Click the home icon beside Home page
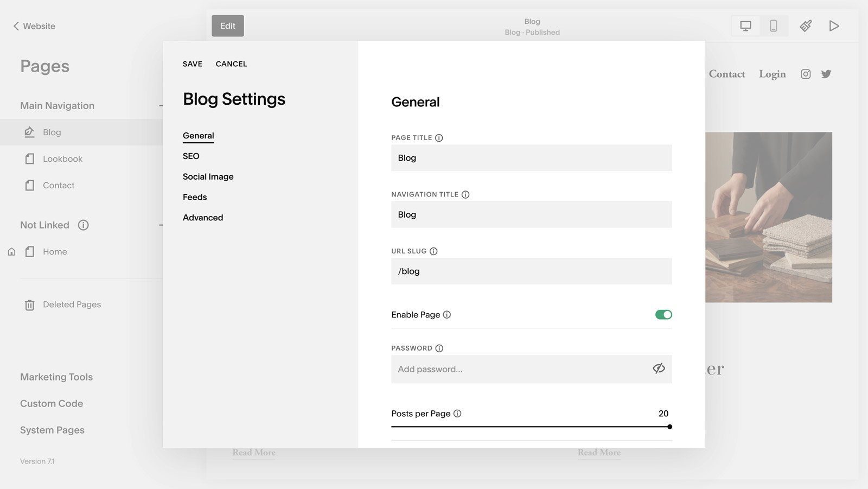This screenshot has height=489, width=868. click(11, 252)
